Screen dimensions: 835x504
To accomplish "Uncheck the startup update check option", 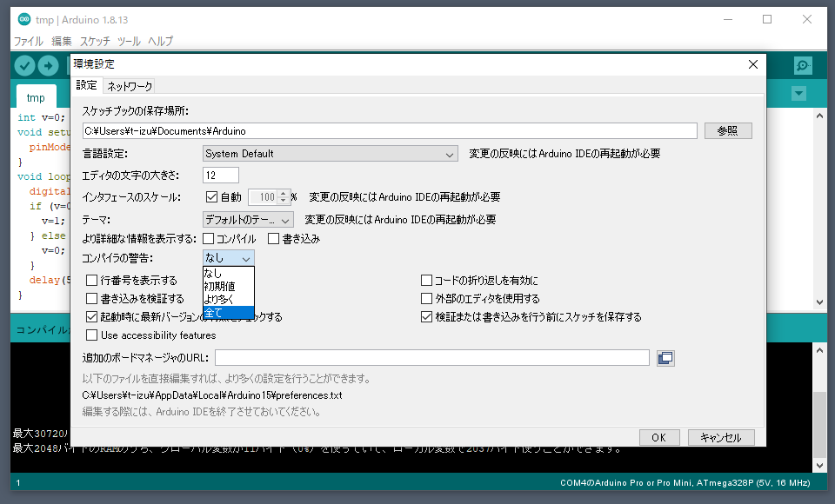I will [91, 316].
